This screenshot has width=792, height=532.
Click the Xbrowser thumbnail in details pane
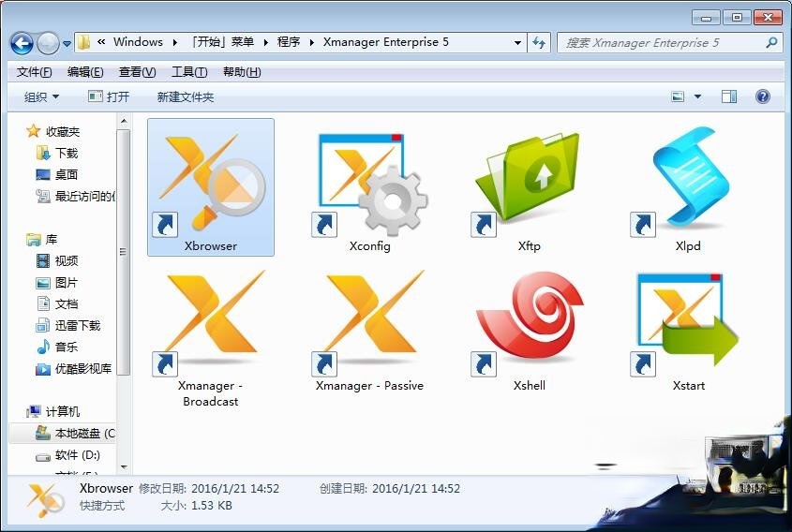(46, 499)
